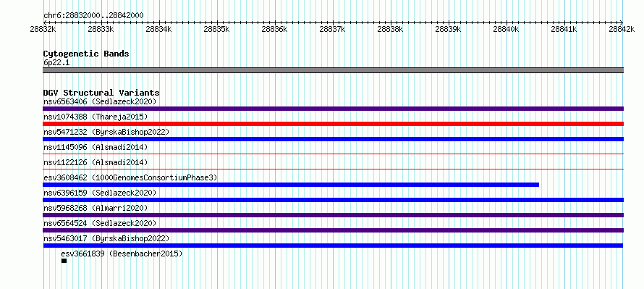The height and width of the screenshot is (289, 644).
Task: Select the thick red nsv1074388 variant bar
Action: click(333, 124)
